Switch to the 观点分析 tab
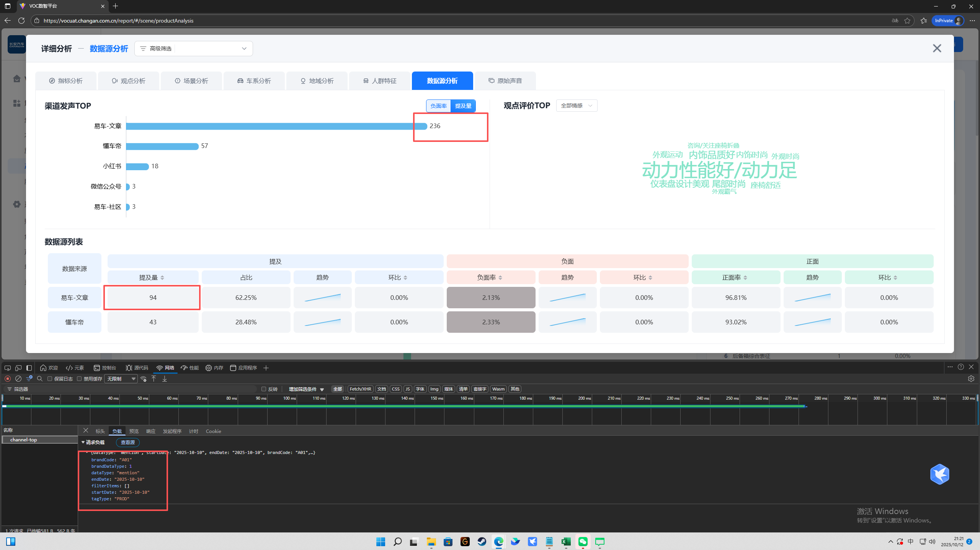Image resolution: width=980 pixels, height=550 pixels. [129, 81]
